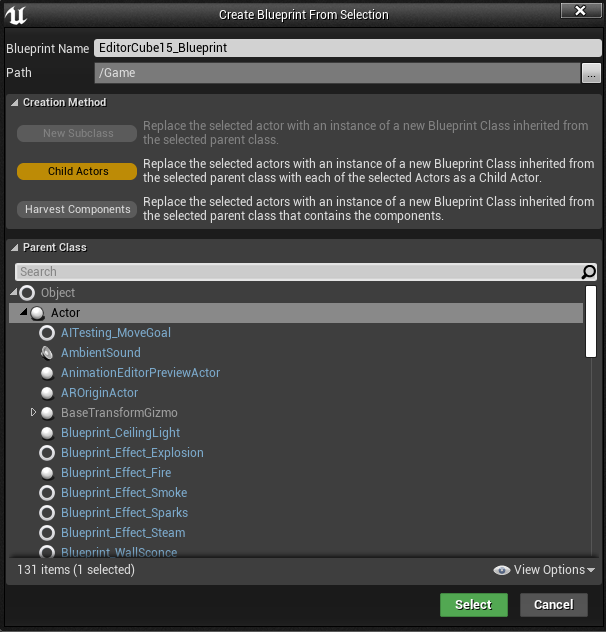Screen dimensions: 606x632
Task: Collapse the Creation Method section
Action: (15, 102)
